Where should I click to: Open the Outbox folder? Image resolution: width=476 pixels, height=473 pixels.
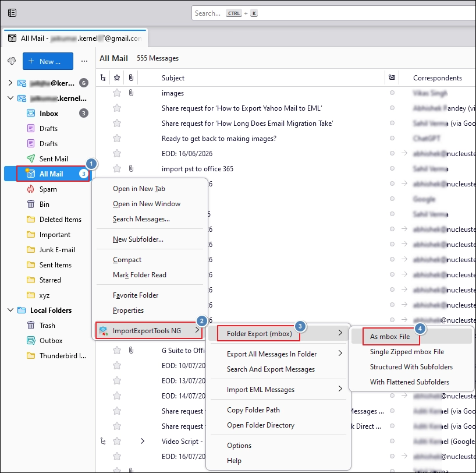point(51,340)
